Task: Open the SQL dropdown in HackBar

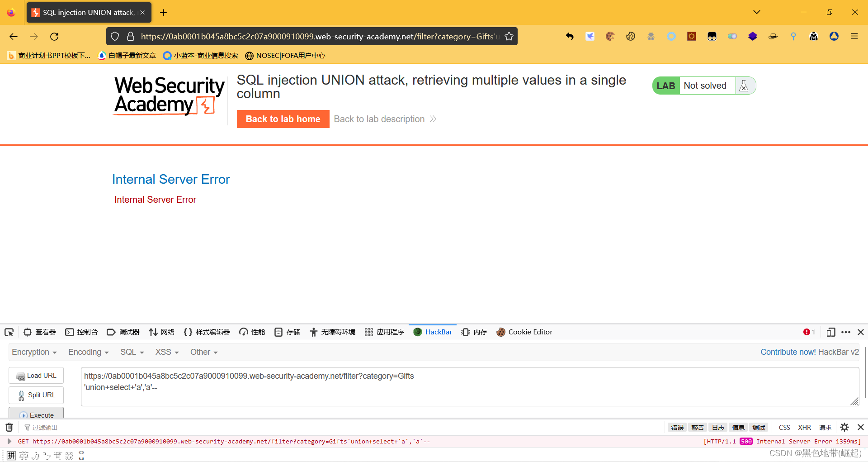Action: click(132, 352)
